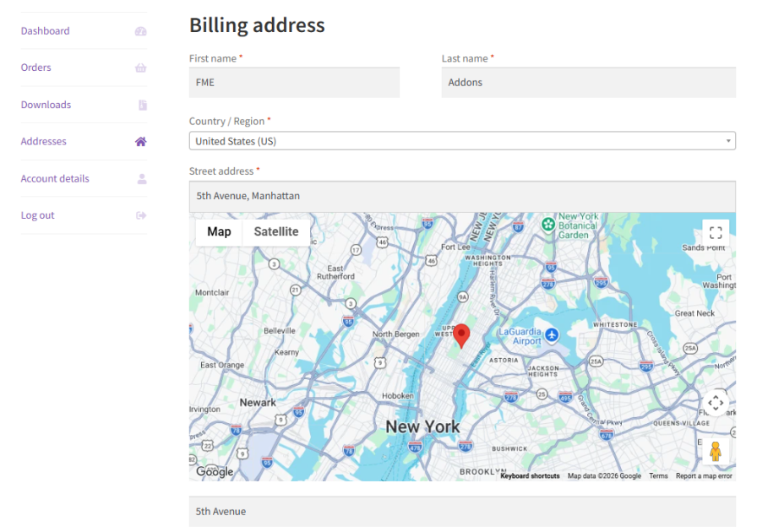The image size is (757, 532).
Task: Switch map to Satellite view
Action: point(276,231)
